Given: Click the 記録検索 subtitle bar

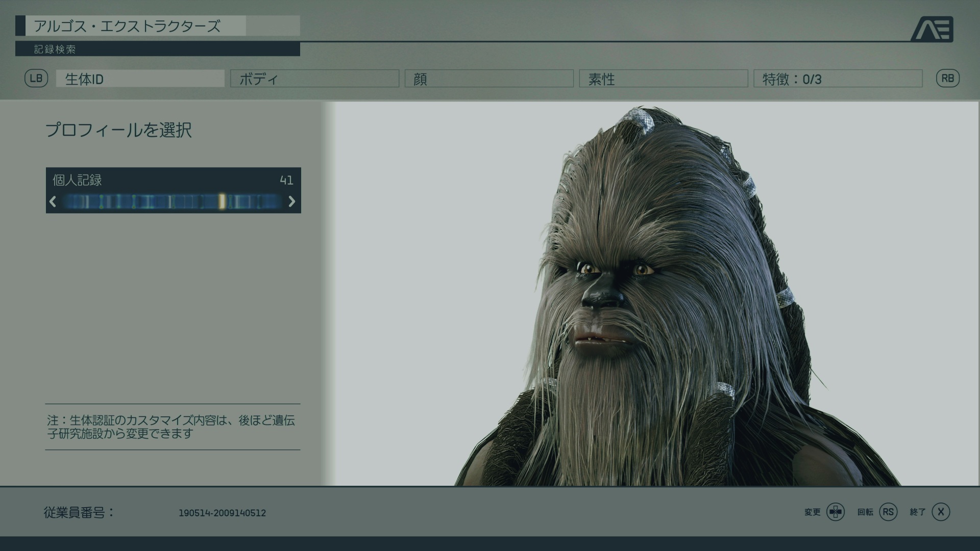Looking at the screenshot, I should [x=158, y=49].
